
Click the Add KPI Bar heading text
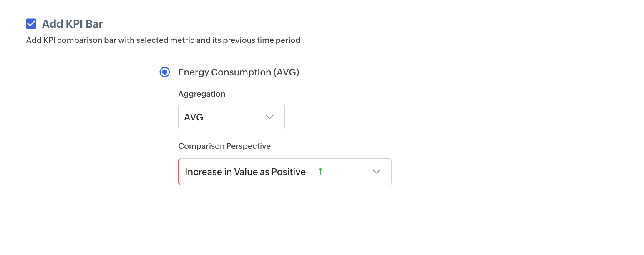pos(72,24)
